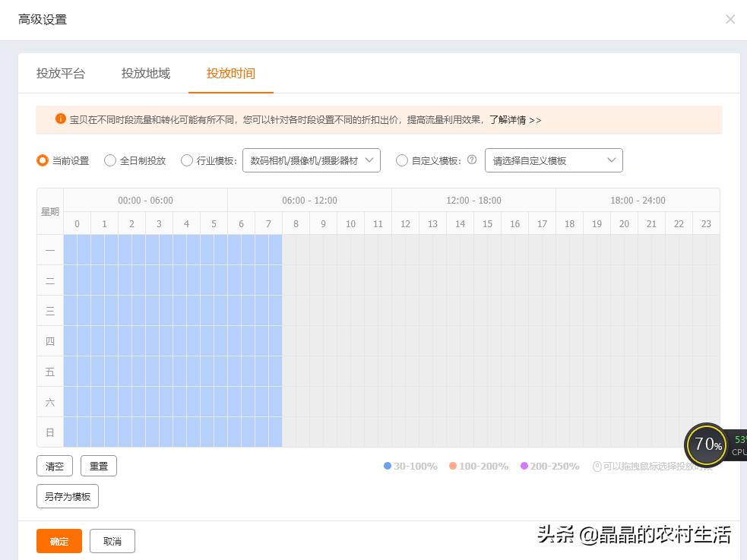Switch to the 投放平台 tab
Screen dimensions: 747x560
[61, 73]
